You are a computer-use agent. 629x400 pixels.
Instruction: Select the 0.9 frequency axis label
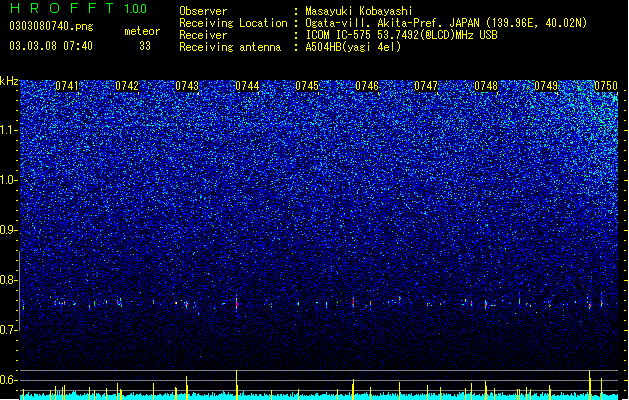click(x=8, y=230)
